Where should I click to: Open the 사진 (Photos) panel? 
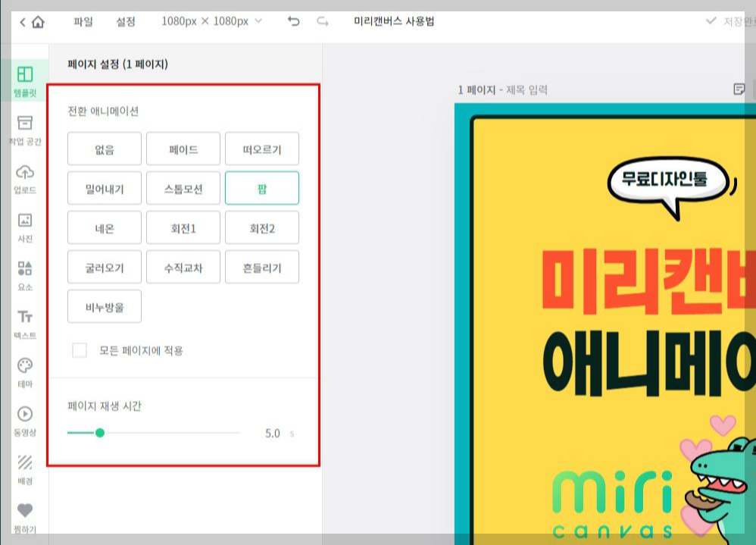[x=25, y=224]
